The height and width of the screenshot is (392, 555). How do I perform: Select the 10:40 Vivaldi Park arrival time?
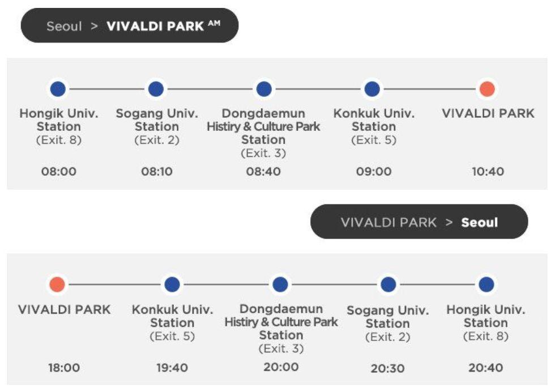click(x=488, y=172)
